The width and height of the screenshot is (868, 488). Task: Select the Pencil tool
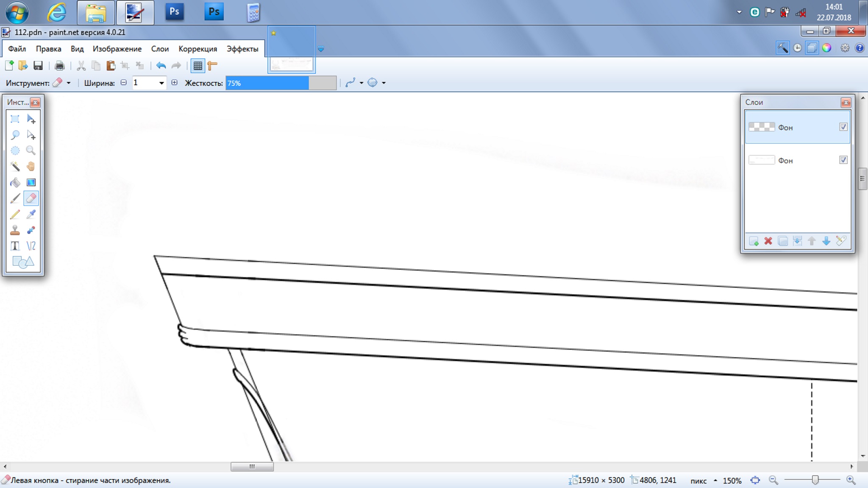click(15, 214)
